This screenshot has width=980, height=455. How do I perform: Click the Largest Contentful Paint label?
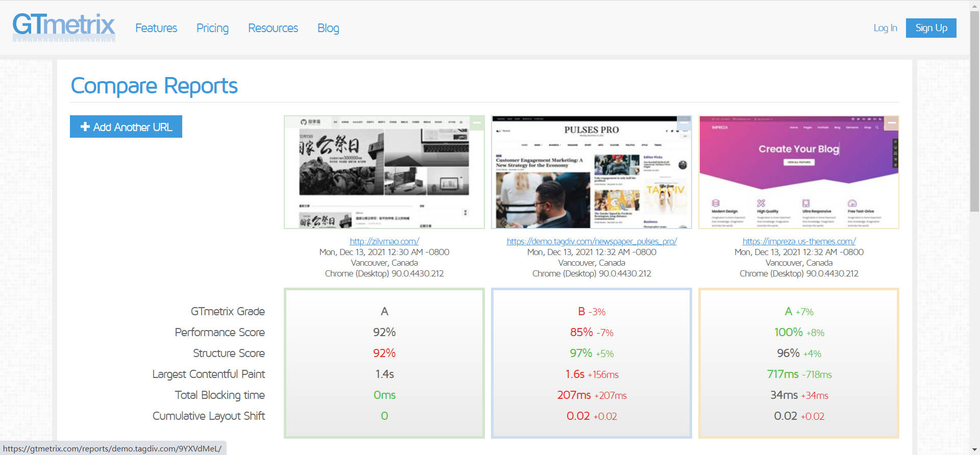coord(208,374)
